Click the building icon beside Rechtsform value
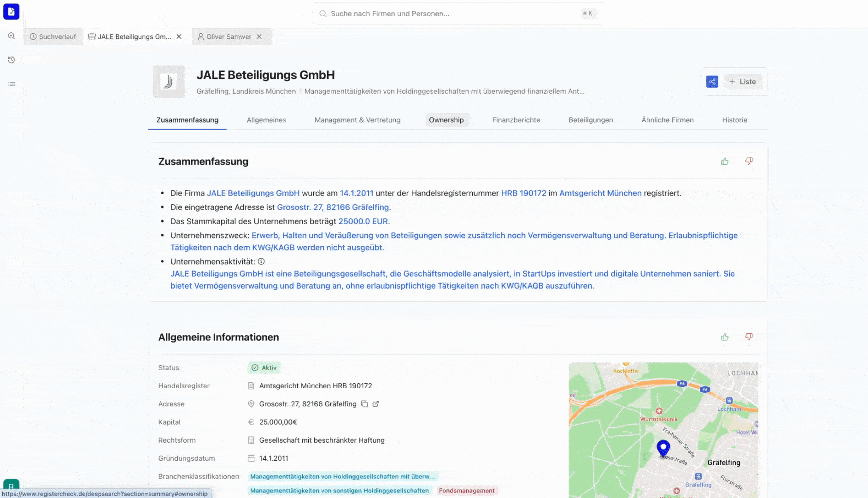The height and width of the screenshot is (498, 868). click(251, 440)
